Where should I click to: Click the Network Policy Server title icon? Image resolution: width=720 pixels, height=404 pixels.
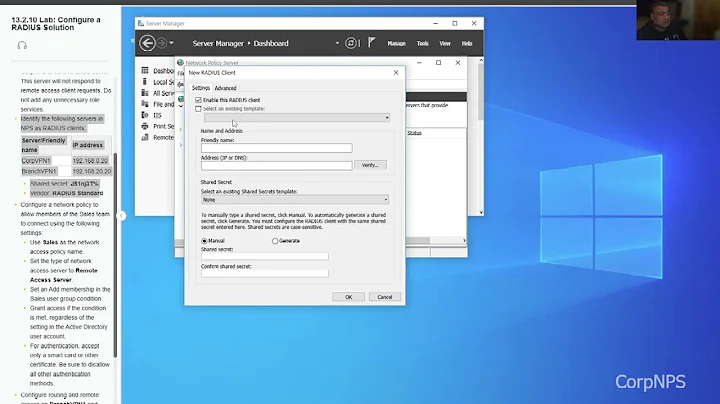(180, 63)
